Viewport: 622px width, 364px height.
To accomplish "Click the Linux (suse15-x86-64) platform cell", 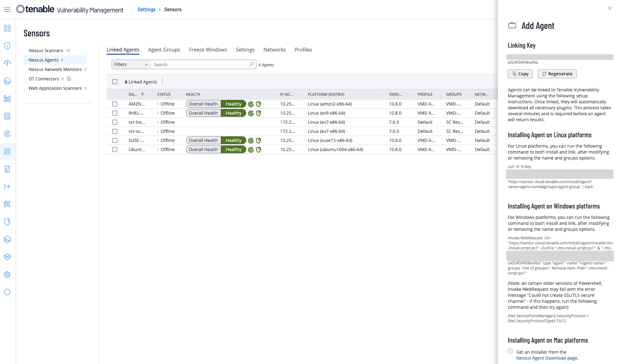I will pos(330,140).
